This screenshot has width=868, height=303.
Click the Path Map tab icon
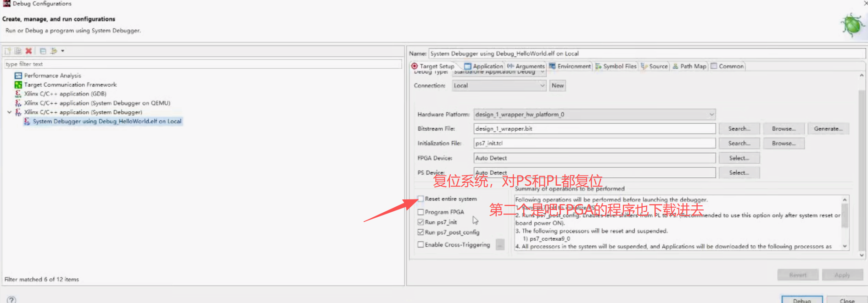[x=676, y=66]
